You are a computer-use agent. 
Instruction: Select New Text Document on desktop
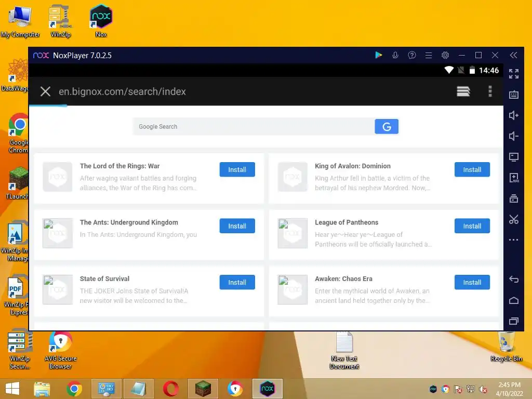(344, 350)
